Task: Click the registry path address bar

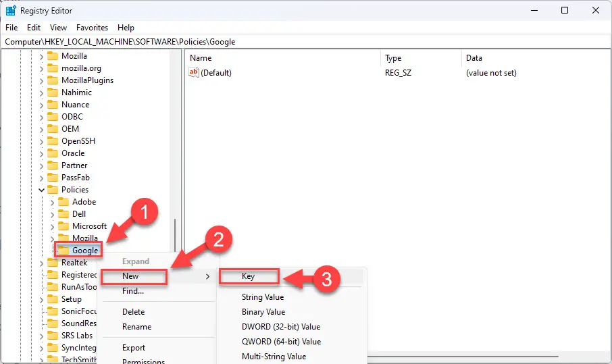Action: pos(306,42)
